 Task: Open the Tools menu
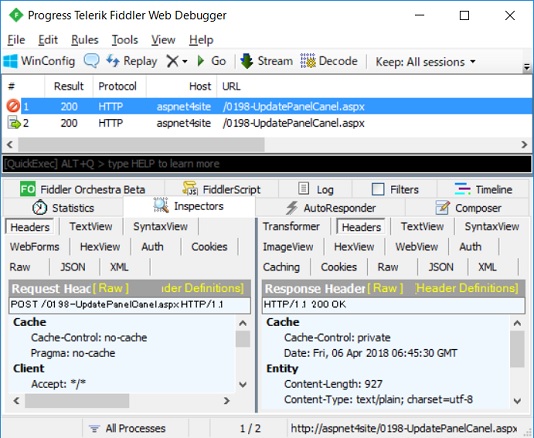click(125, 40)
